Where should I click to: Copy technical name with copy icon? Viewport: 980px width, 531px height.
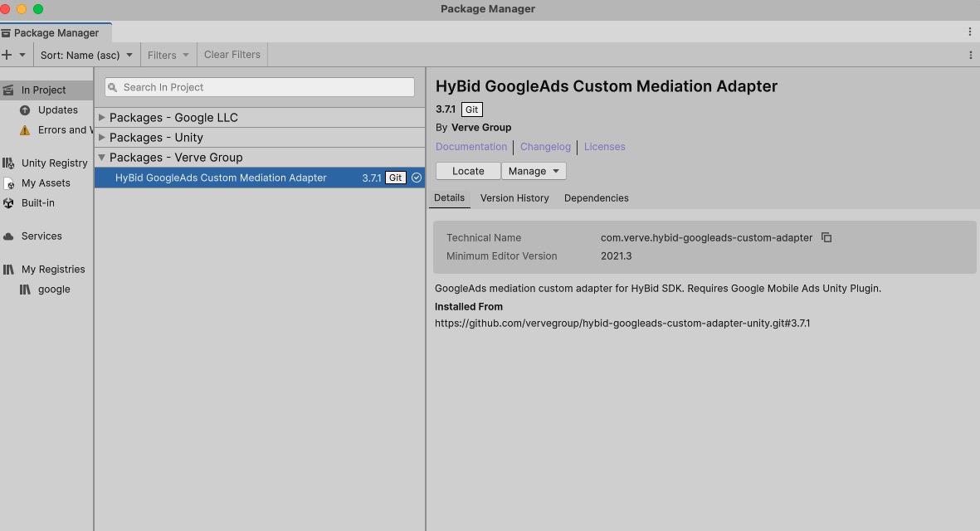point(826,237)
